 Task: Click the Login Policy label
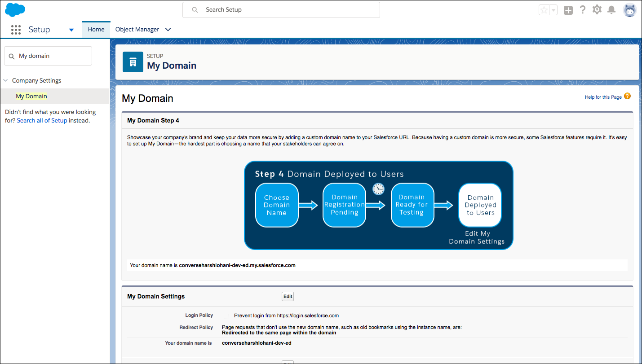[x=199, y=316]
